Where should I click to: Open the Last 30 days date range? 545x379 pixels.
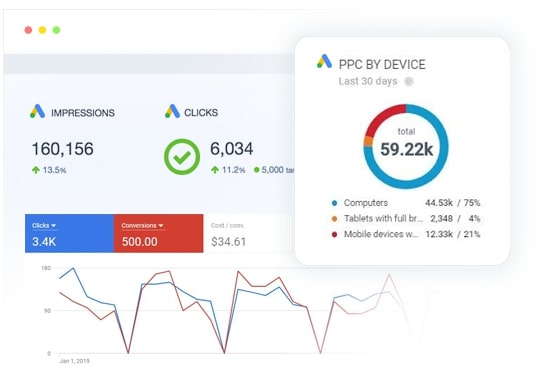coord(368,81)
